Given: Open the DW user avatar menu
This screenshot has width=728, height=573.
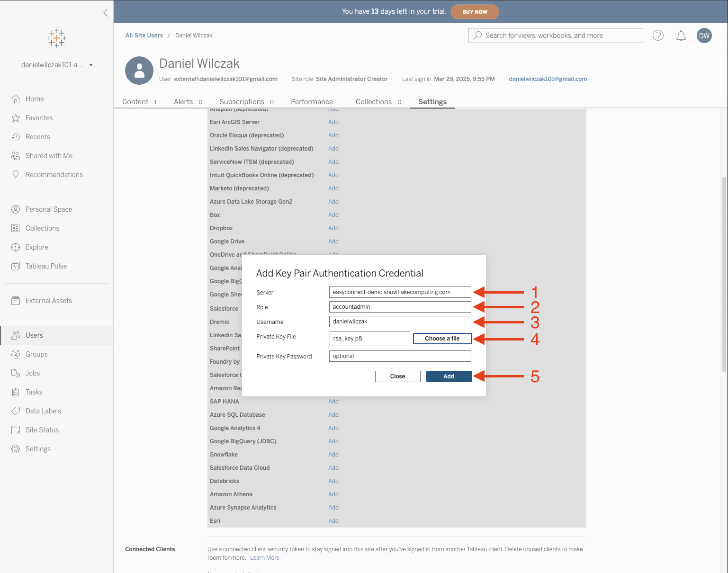Looking at the screenshot, I should 704,36.
